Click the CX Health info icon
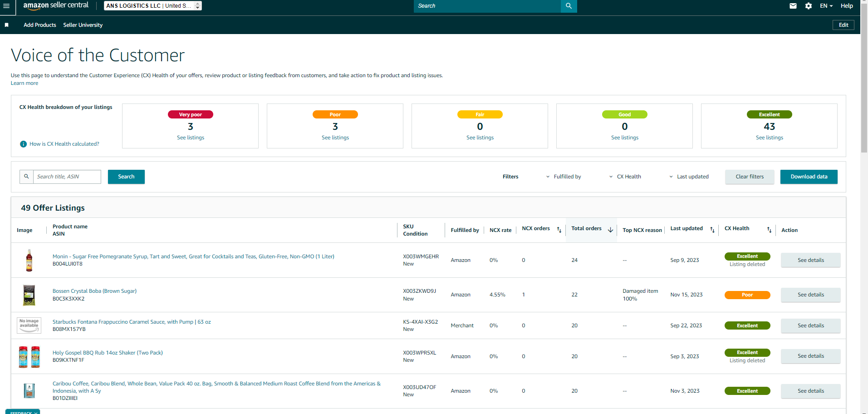868x414 pixels. click(x=23, y=144)
